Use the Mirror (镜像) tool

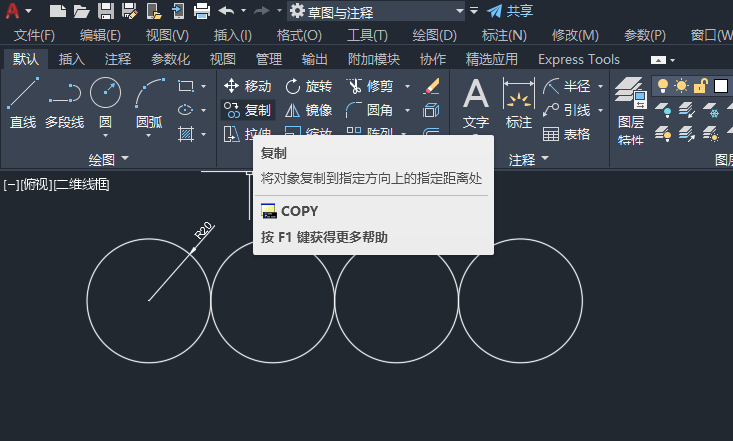tap(309, 110)
